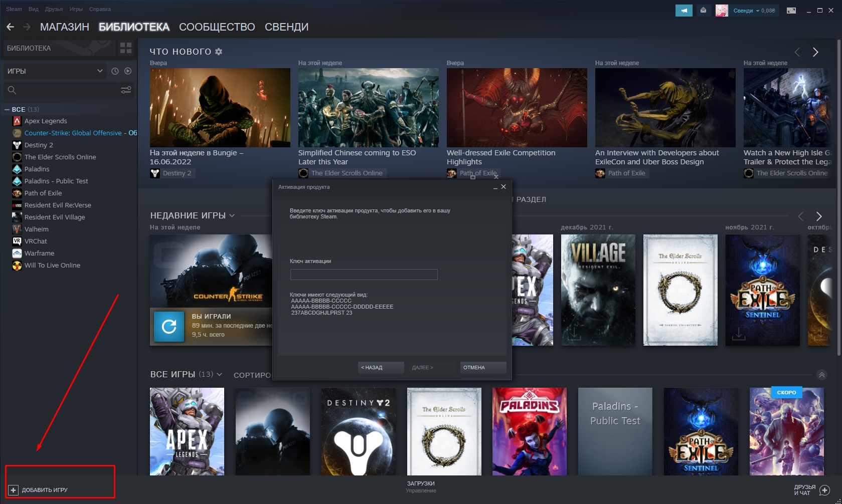Minimize the activation dialog

click(x=495, y=187)
